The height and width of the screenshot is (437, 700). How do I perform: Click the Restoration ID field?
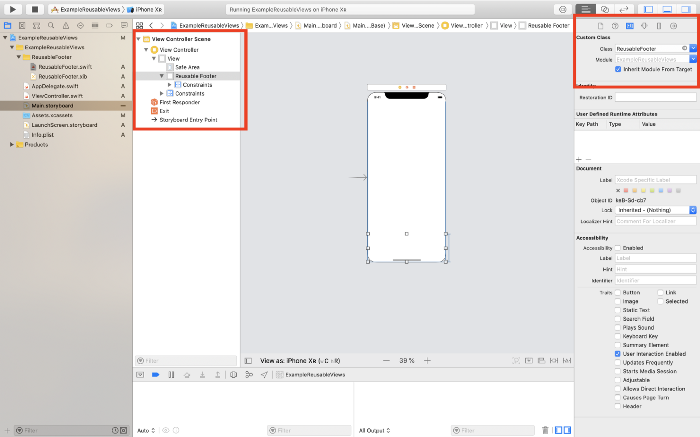[655, 97]
